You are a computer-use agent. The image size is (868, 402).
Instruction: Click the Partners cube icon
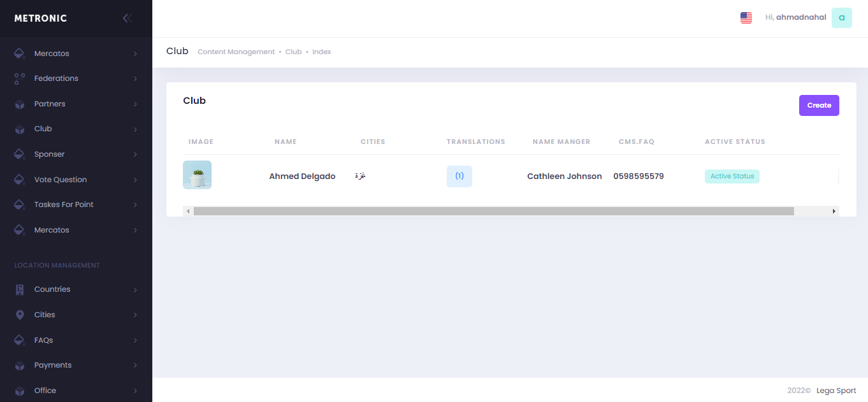tap(20, 104)
